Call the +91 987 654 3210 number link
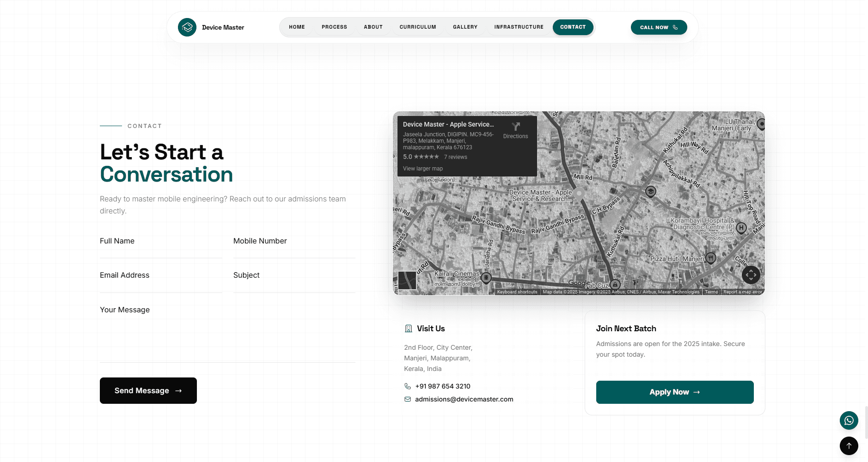Screen dimensions: 868x462 tap(443, 386)
